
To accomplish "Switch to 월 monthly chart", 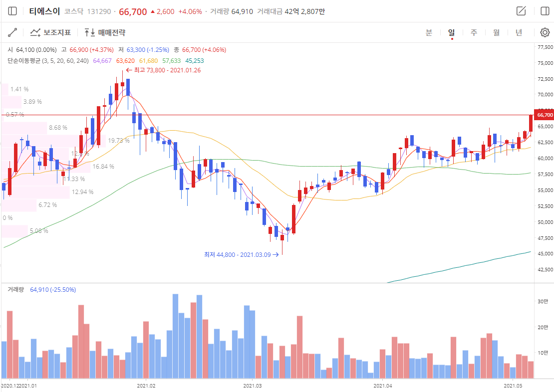I will 497,32.
